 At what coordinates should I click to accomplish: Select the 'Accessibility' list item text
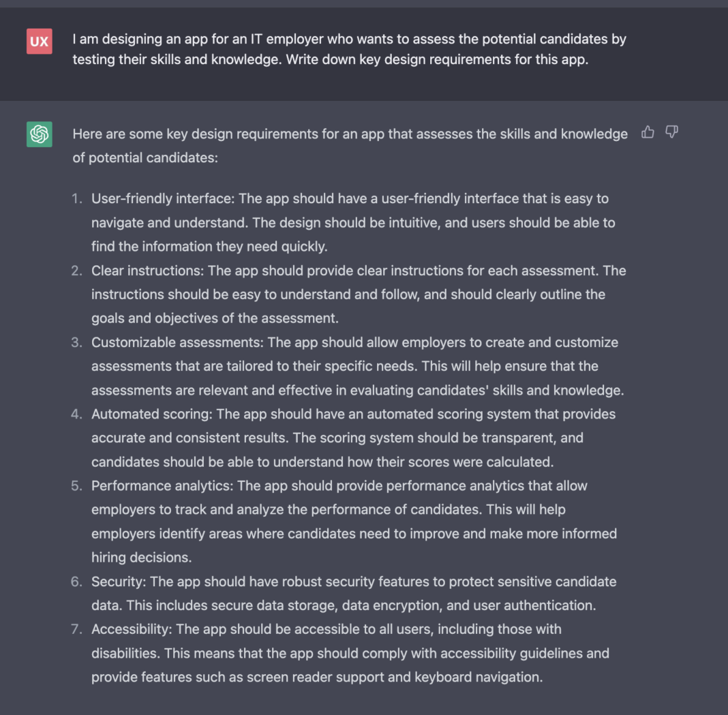pyautogui.click(x=350, y=653)
